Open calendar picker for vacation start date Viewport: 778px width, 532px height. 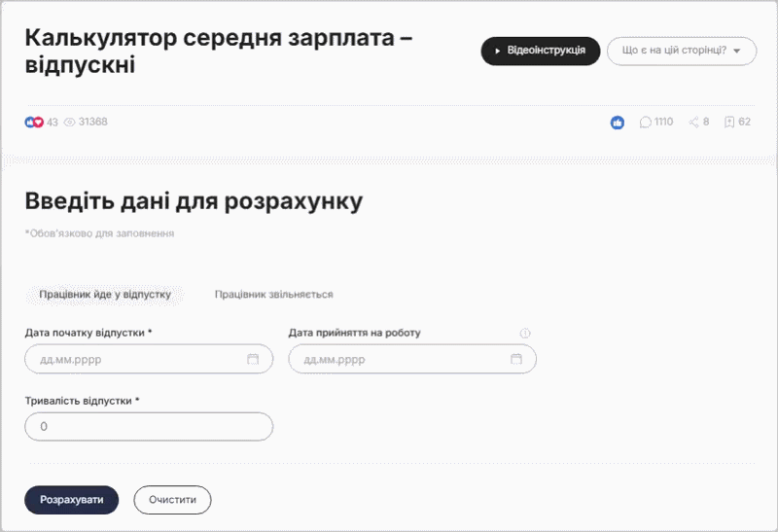coord(253,359)
